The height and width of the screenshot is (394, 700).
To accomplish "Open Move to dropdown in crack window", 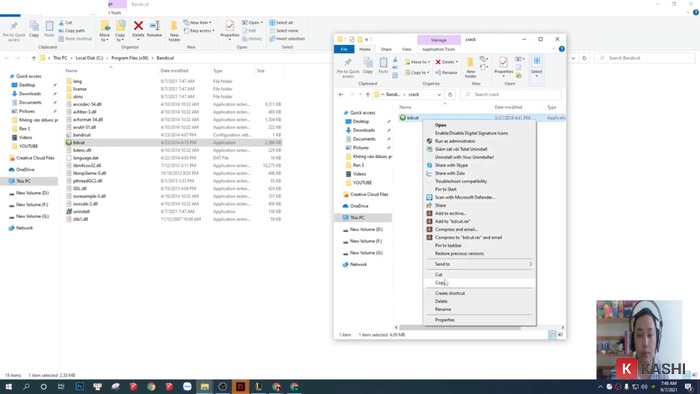I will click(x=417, y=62).
